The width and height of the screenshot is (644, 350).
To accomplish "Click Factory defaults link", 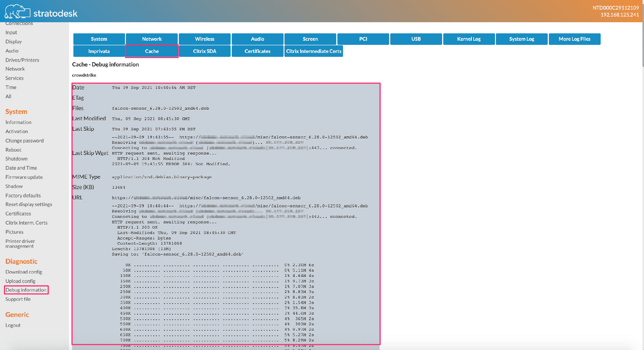I will coord(23,195).
